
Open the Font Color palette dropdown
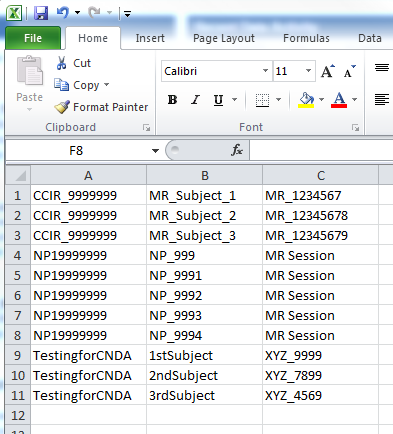(354, 100)
